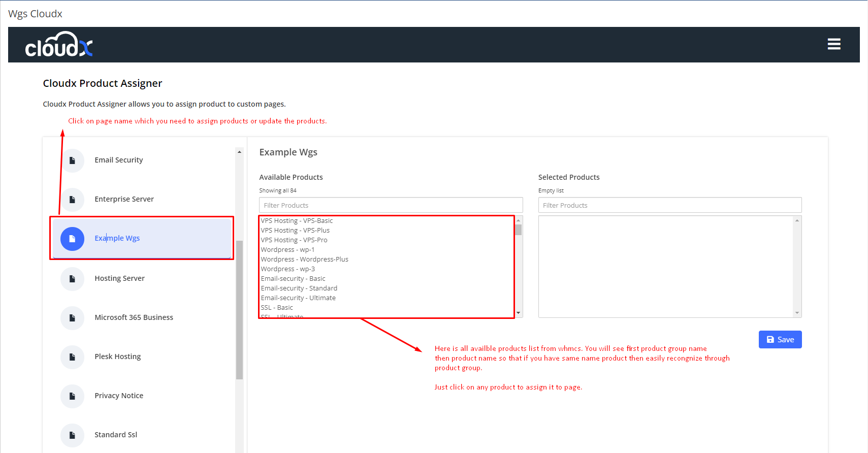868x453 pixels.
Task: Open the hamburger menu in header
Action: [x=833, y=44]
